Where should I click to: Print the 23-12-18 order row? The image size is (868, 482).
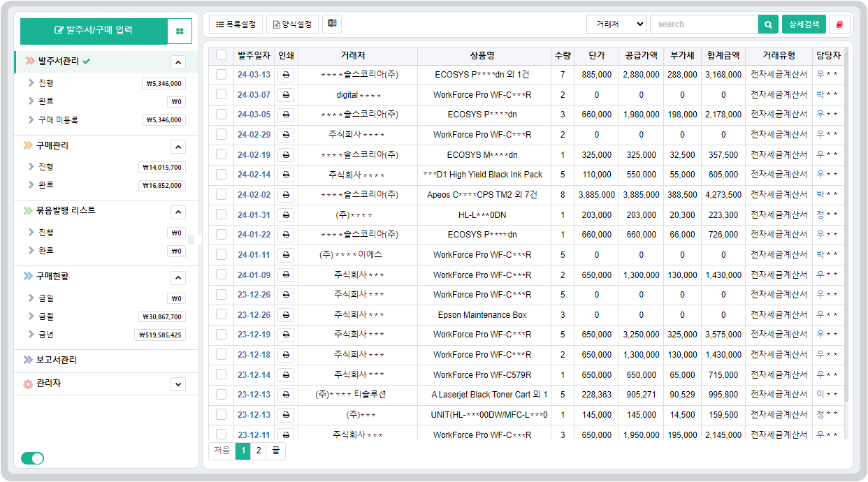[x=286, y=355]
